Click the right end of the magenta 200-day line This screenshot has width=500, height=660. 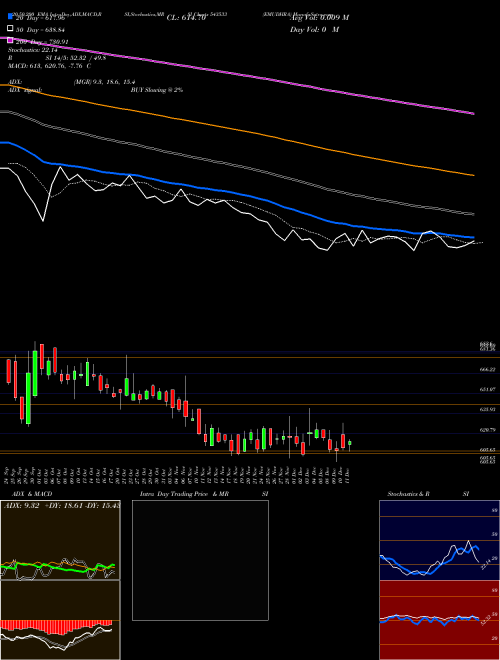click(x=473, y=113)
